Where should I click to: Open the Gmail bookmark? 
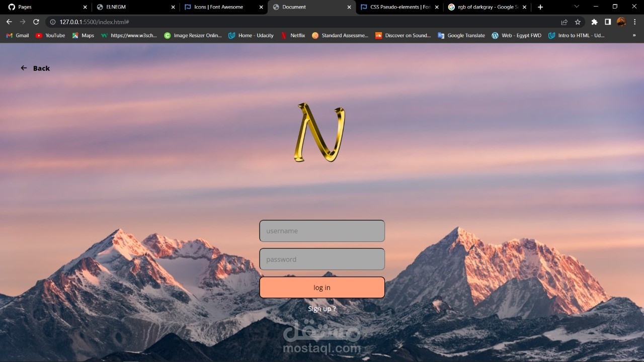(x=17, y=35)
